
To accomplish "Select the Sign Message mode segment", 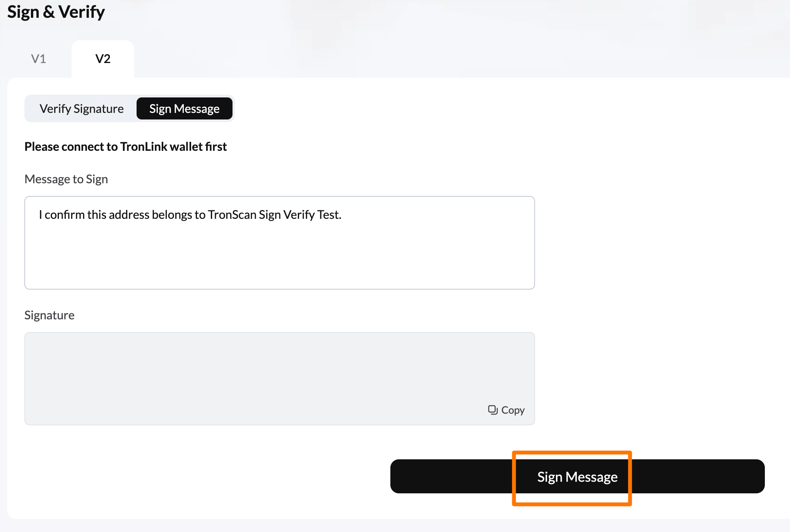I will tap(185, 109).
